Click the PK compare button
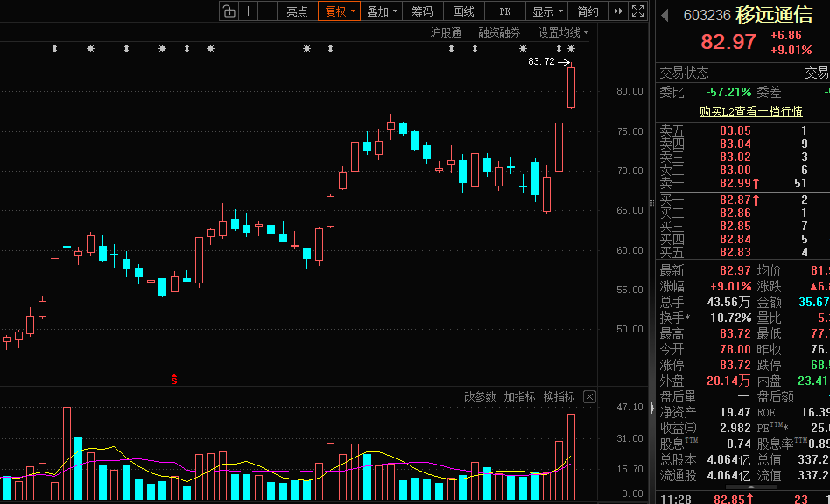Viewport: 830px width, 504px height. (x=505, y=11)
